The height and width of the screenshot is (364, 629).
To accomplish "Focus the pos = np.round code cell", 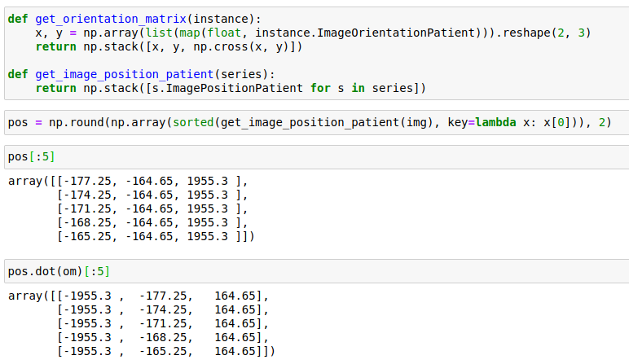I will (316, 122).
